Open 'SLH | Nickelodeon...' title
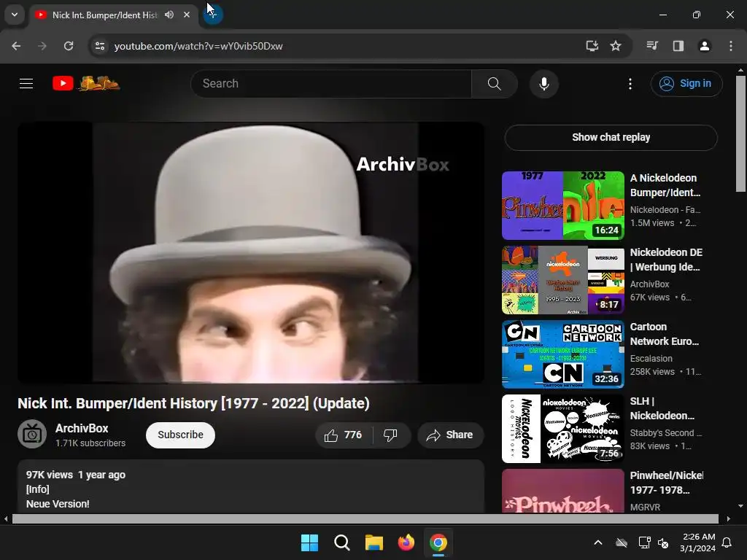The width and height of the screenshot is (747, 560). [662, 408]
